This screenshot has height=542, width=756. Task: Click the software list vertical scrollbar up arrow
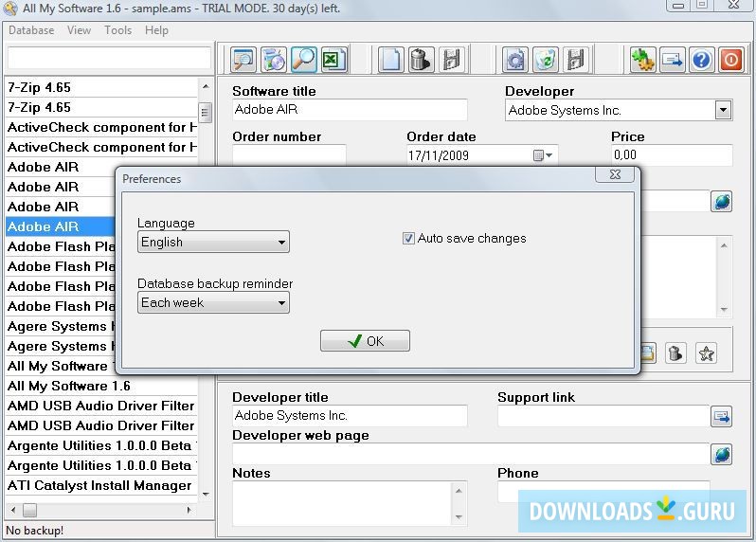[x=206, y=86]
